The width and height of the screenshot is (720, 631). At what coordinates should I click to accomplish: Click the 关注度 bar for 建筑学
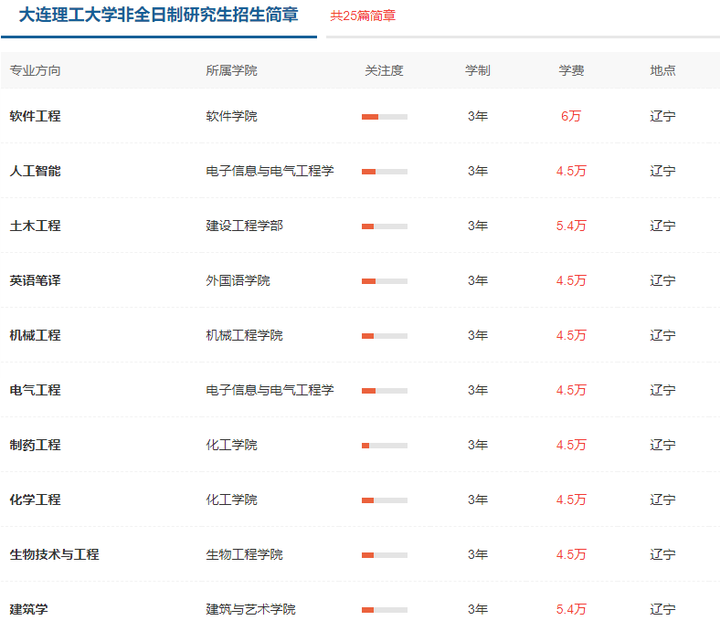coord(384,610)
